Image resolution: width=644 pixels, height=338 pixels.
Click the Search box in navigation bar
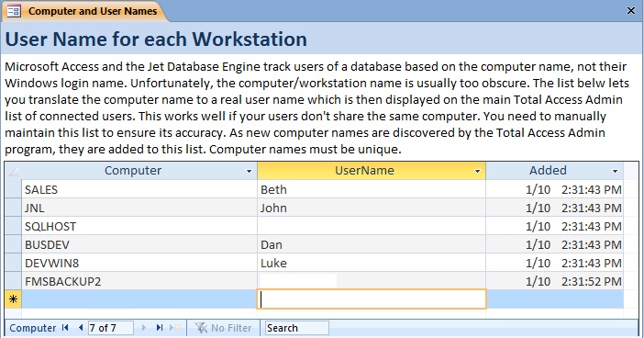click(x=296, y=328)
